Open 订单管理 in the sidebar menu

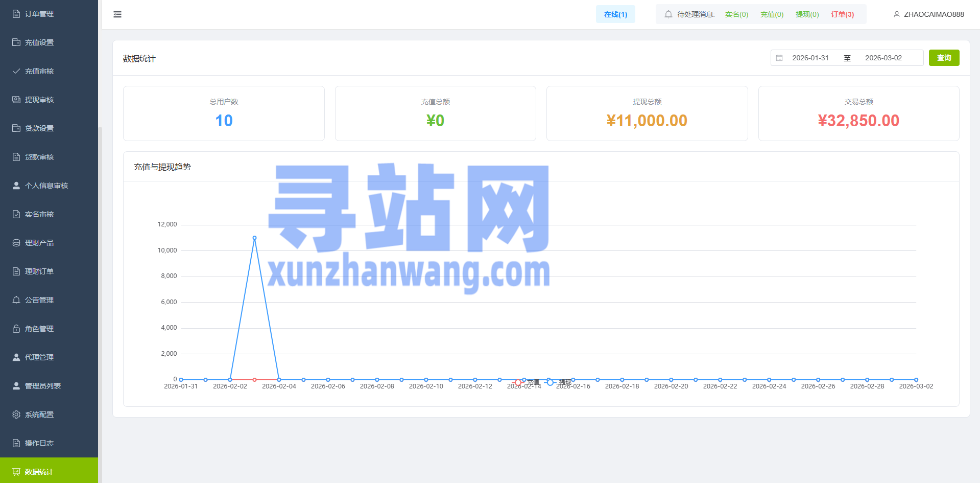click(x=39, y=14)
